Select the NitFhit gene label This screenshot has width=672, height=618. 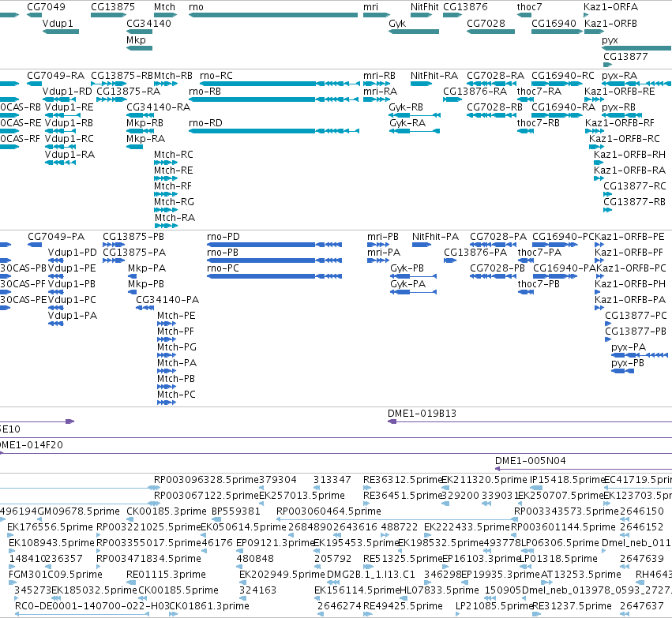pos(424,7)
